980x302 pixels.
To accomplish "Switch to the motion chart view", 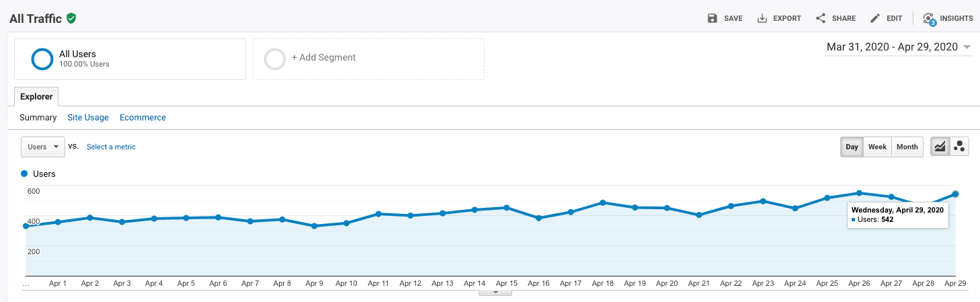I will [959, 147].
